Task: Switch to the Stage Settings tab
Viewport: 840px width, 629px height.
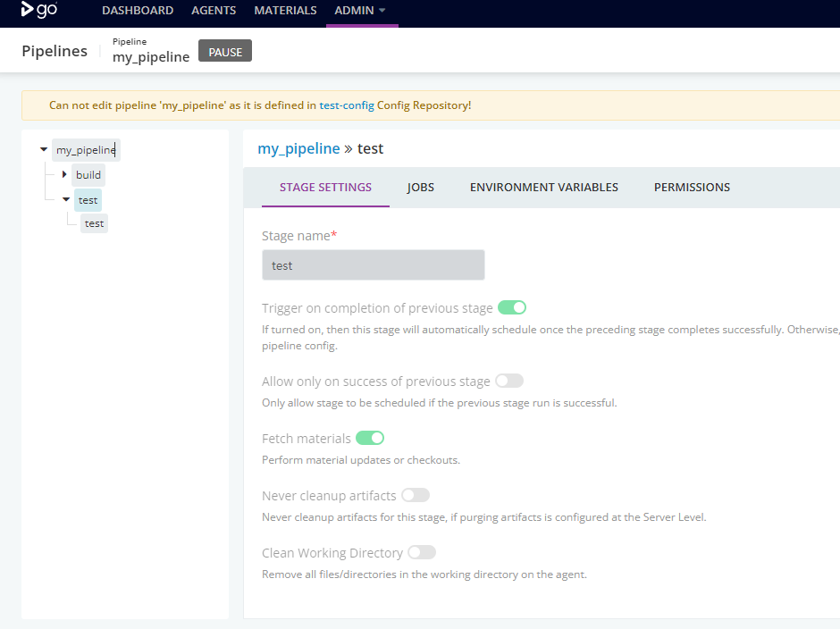Action: tap(325, 187)
